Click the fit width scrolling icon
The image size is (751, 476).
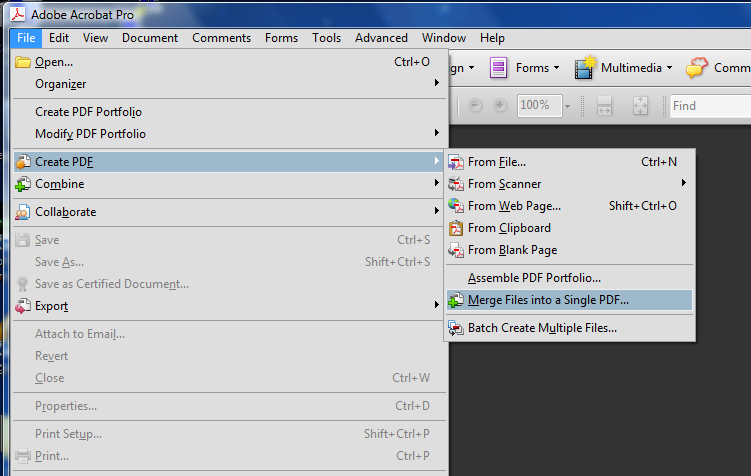(x=604, y=105)
